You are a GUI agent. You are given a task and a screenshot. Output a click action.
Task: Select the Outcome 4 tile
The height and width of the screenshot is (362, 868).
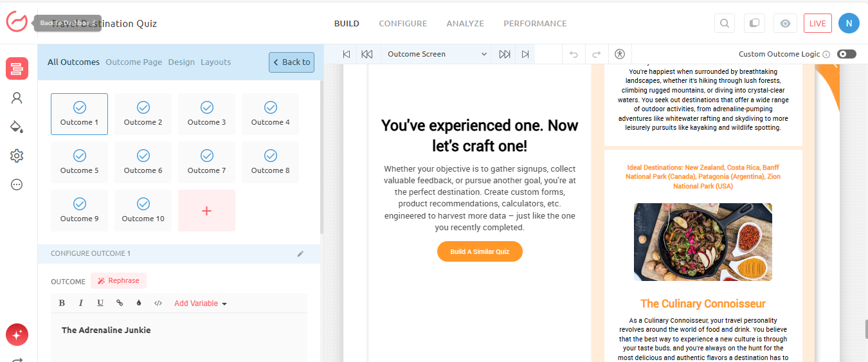pyautogui.click(x=270, y=114)
